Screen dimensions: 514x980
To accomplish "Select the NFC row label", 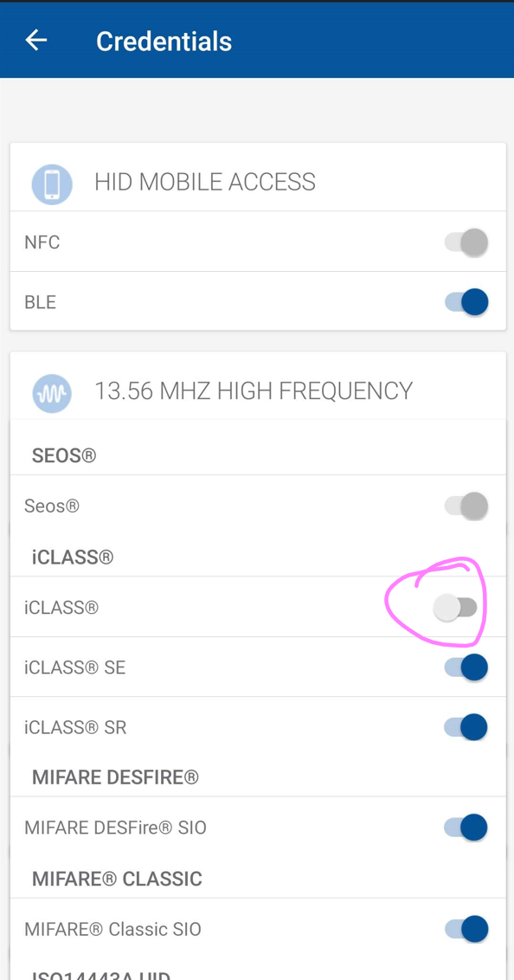I will click(x=42, y=242).
